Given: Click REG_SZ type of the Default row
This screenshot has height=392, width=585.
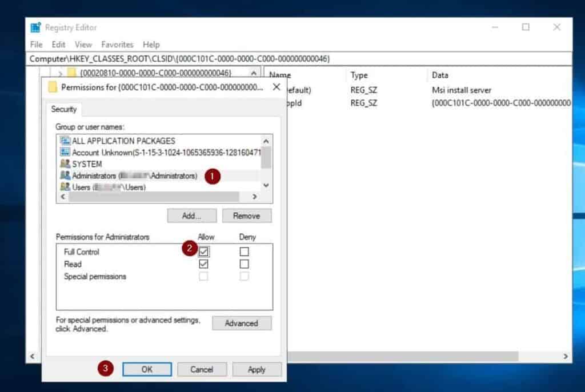Looking at the screenshot, I should point(364,90).
